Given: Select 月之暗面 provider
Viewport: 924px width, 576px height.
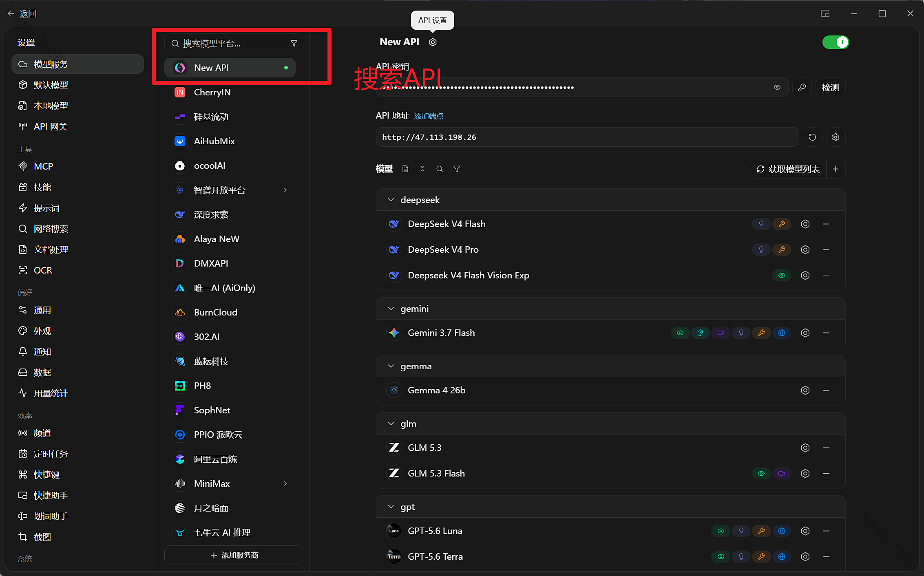Looking at the screenshot, I should point(230,508).
